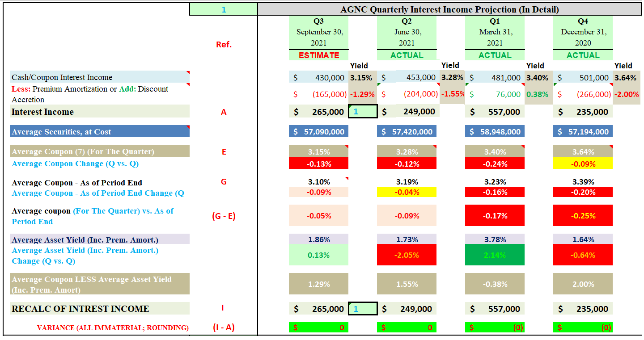Click the "(G - E)" reference label

click(x=224, y=216)
